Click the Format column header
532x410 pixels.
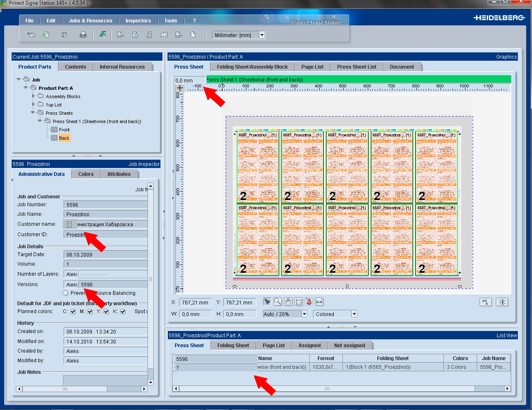[x=326, y=358]
